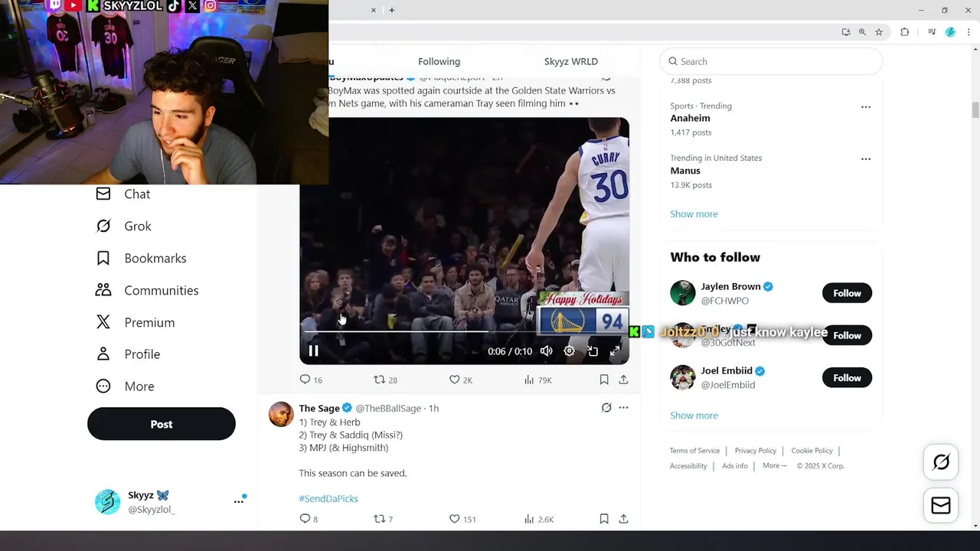Open Cookie Policy footer link

pos(812,451)
